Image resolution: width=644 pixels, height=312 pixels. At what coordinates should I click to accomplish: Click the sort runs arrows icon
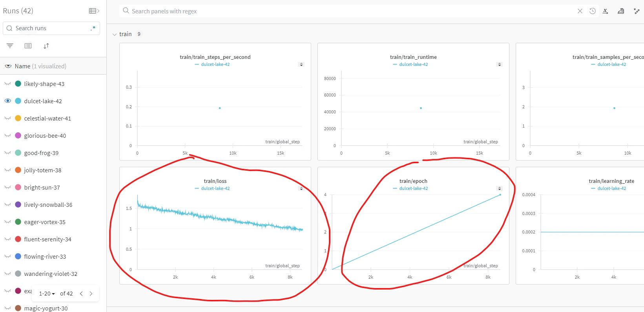click(46, 46)
